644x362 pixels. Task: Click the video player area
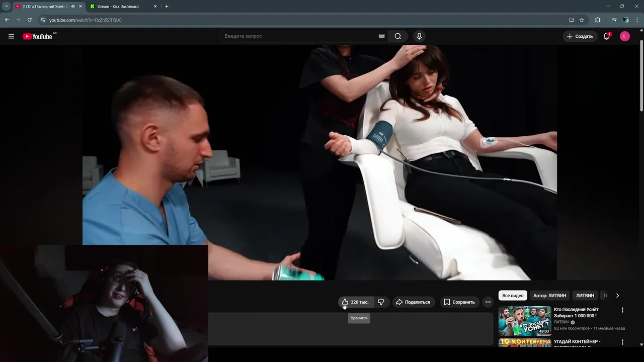319,162
